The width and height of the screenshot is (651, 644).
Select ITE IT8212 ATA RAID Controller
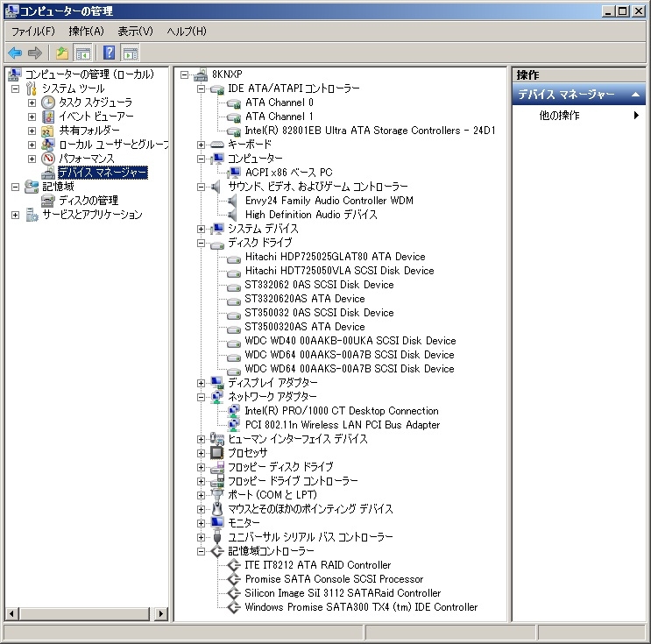click(317, 565)
